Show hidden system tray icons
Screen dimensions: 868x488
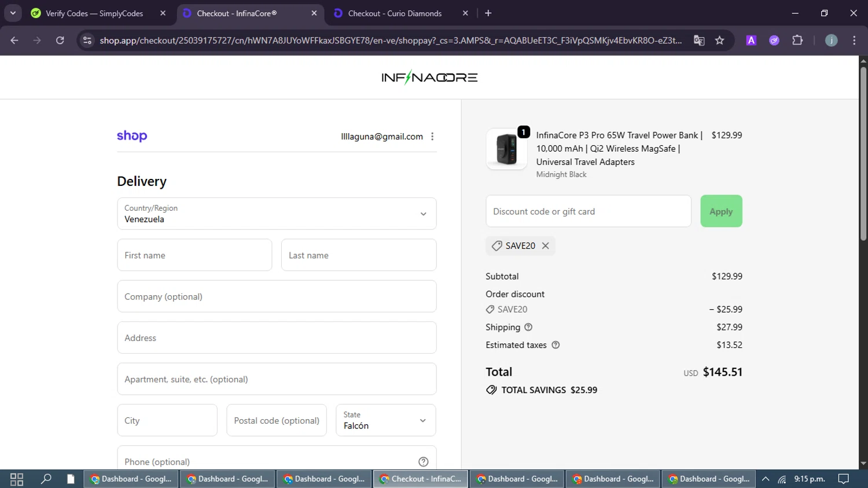pyautogui.click(x=766, y=479)
